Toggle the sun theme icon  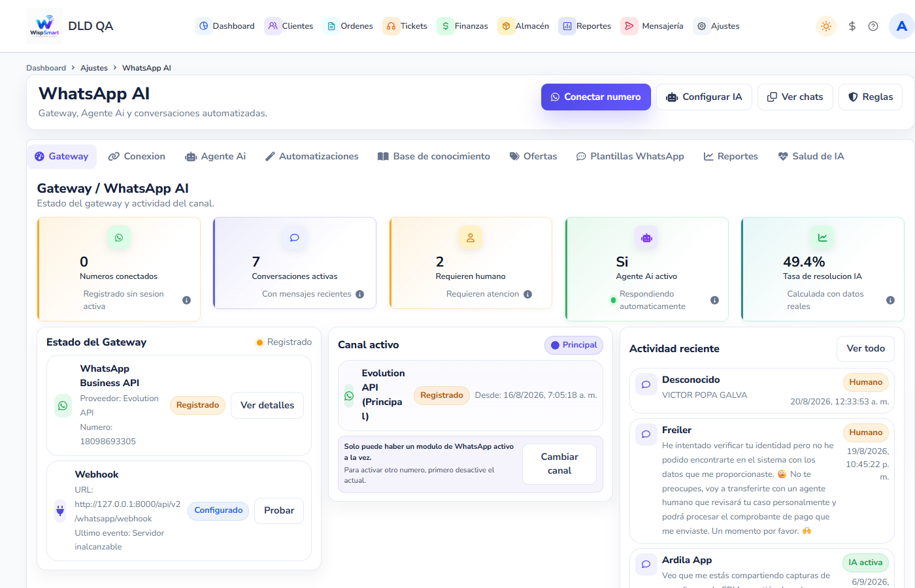pyautogui.click(x=826, y=26)
